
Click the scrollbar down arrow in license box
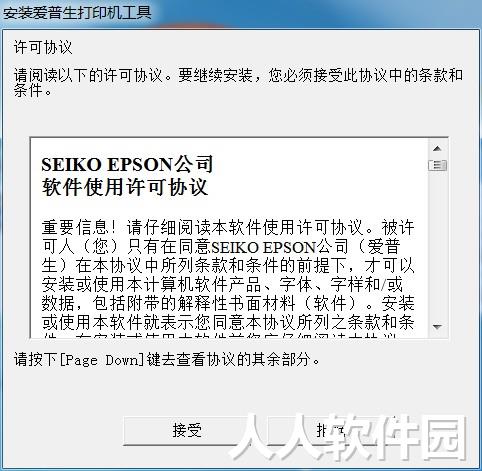437,327
